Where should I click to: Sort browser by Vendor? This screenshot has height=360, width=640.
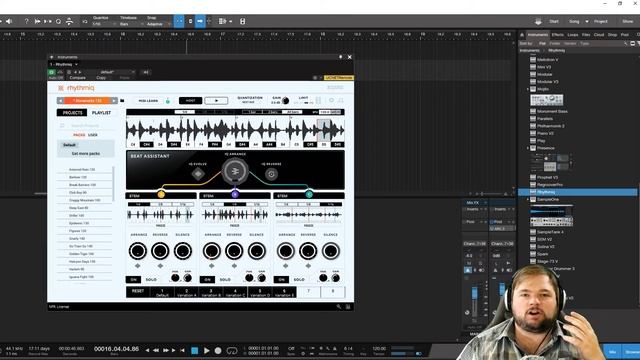point(570,43)
